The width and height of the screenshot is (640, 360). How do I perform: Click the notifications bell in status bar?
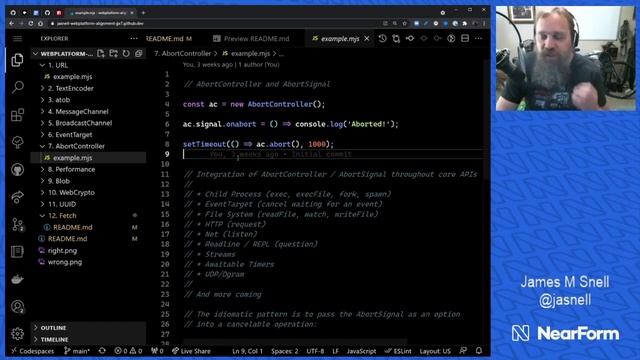point(479,351)
